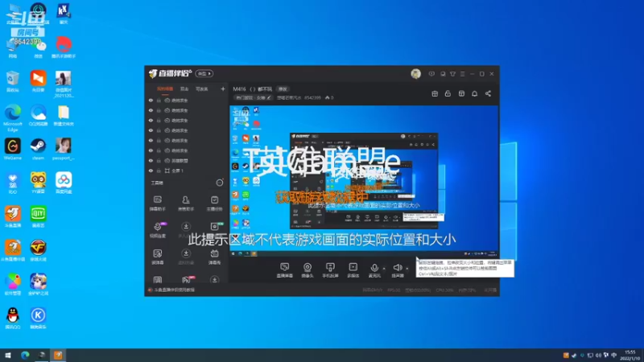Open the video co-stream microphone tool
The image size is (644, 362).
point(157,230)
